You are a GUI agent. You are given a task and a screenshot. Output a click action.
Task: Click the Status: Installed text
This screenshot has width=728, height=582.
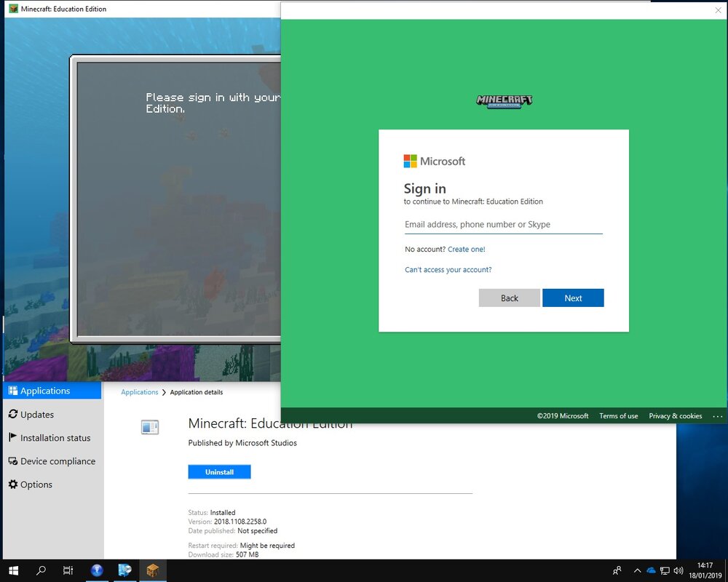tap(212, 513)
